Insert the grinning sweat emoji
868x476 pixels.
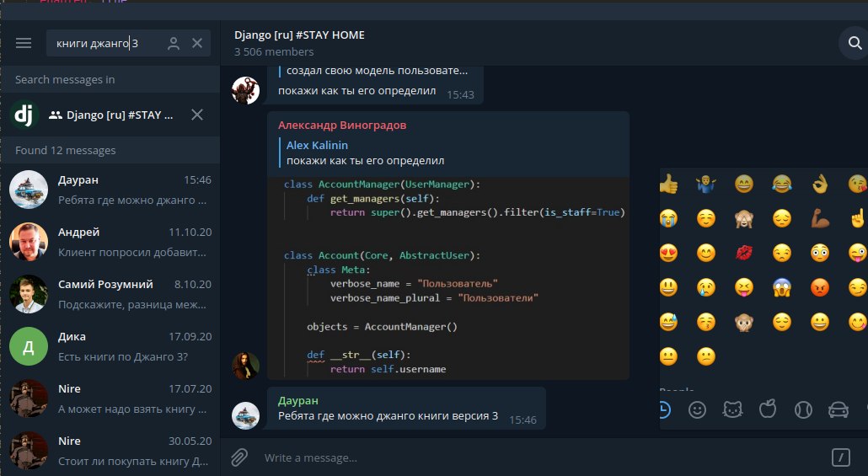pos(669,322)
